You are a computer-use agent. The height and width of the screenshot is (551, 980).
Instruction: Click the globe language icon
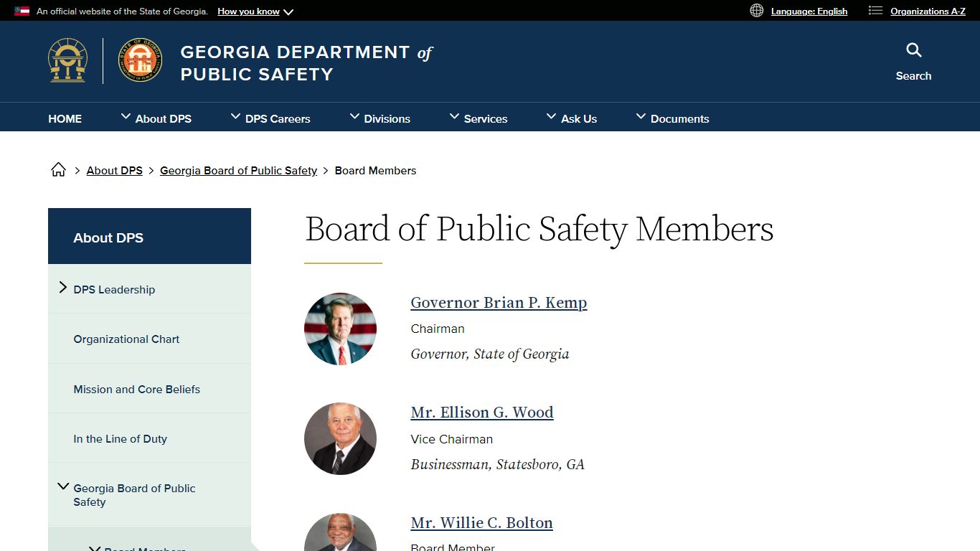[x=756, y=10]
